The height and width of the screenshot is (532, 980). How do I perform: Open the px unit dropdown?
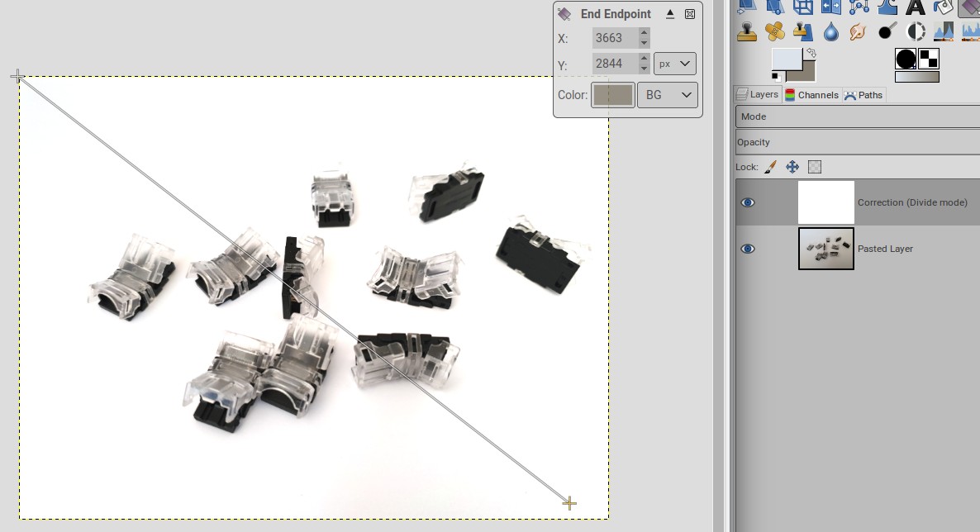(x=675, y=64)
